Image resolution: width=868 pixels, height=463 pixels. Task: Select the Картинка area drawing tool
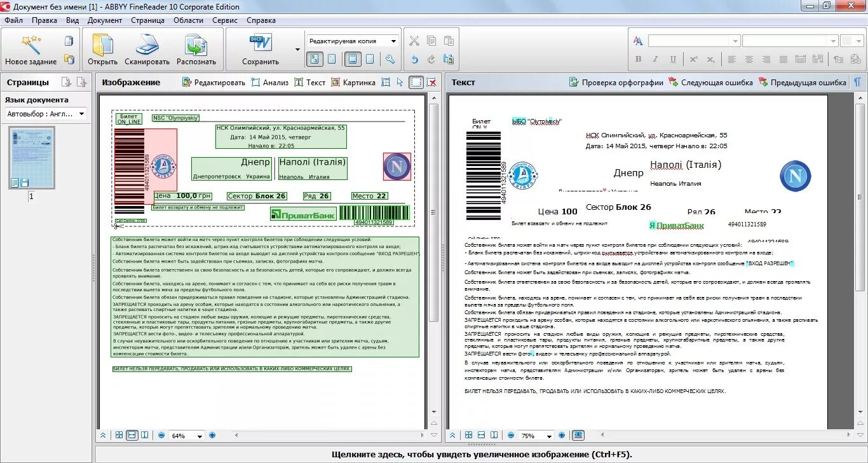pos(353,82)
